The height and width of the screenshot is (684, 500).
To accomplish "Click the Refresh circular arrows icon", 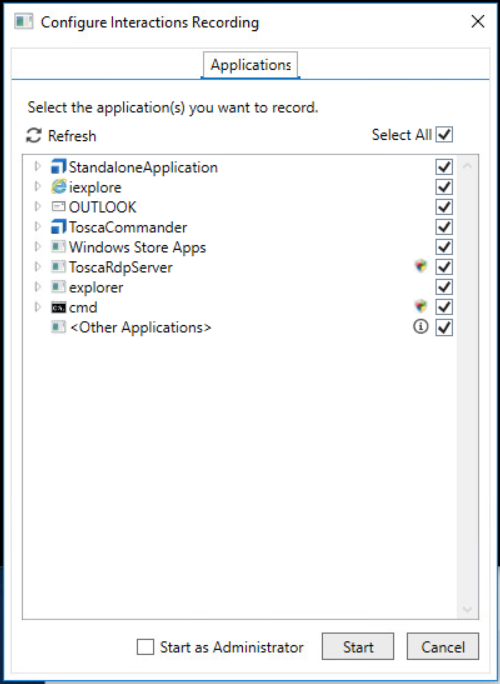I will (x=34, y=136).
